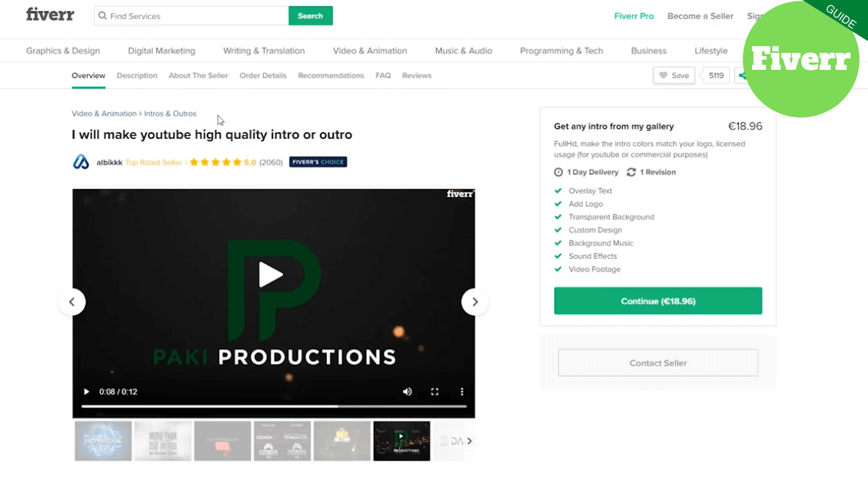
Task: Open the Fiverr Pro link
Action: click(634, 16)
